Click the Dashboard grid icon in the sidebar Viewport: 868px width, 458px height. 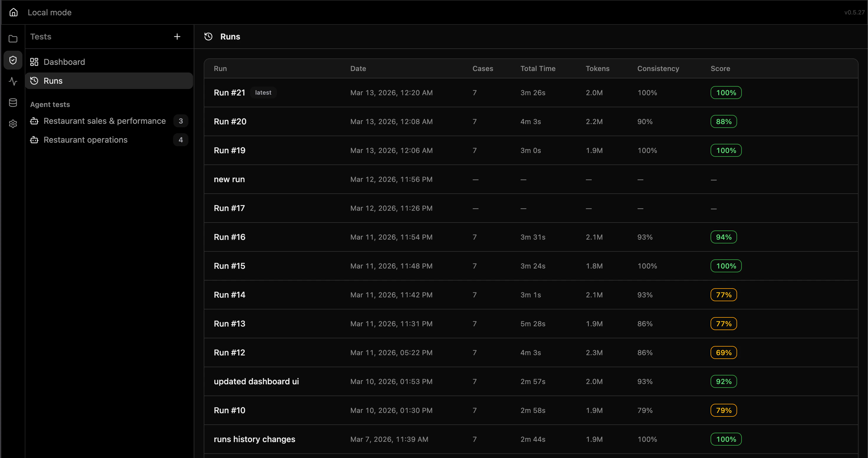tap(34, 62)
